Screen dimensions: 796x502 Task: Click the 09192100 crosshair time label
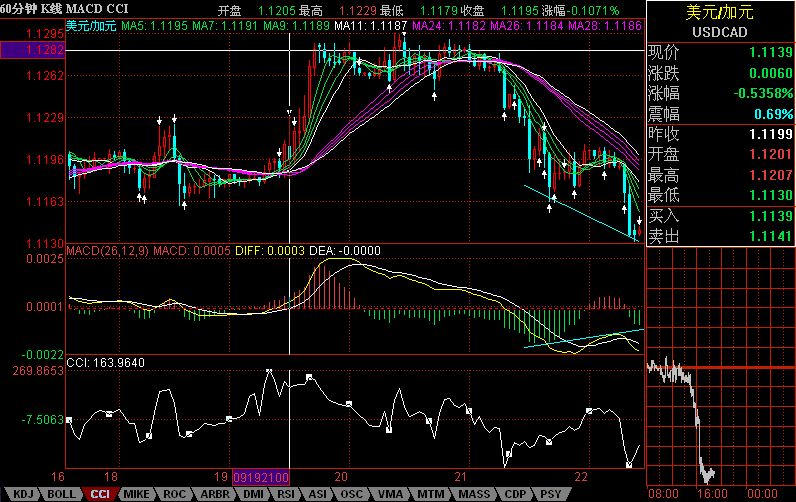click(x=261, y=477)
